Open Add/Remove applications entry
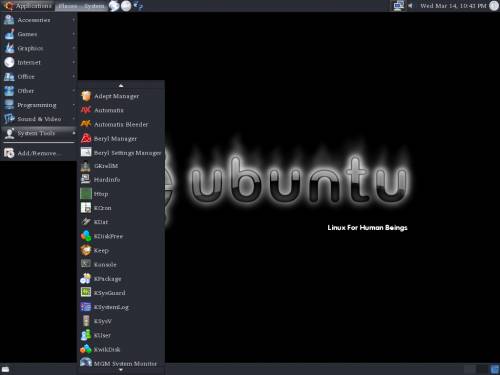The height and width of the screenshot is (375, 500). coord(39,153)
